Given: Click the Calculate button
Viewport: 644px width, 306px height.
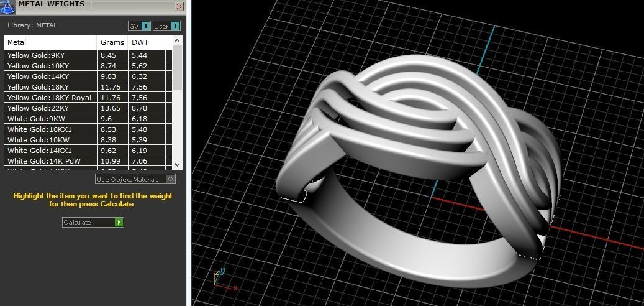Looking at the screenshot, I should click(93, 222).
